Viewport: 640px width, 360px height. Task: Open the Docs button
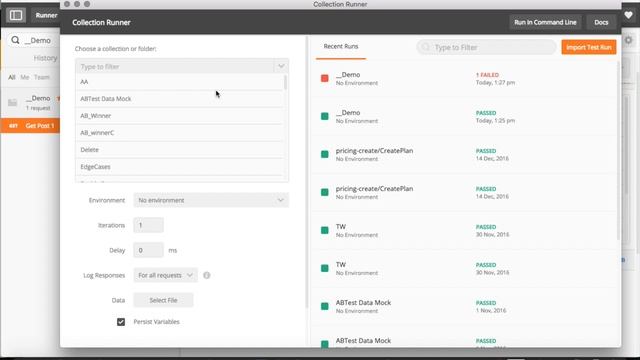pos(601,22)
